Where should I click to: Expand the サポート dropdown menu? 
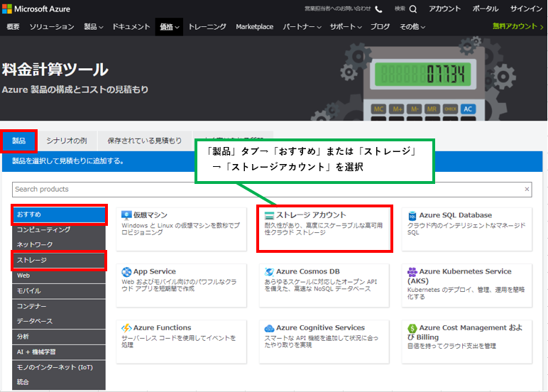(x=346, y=26)
